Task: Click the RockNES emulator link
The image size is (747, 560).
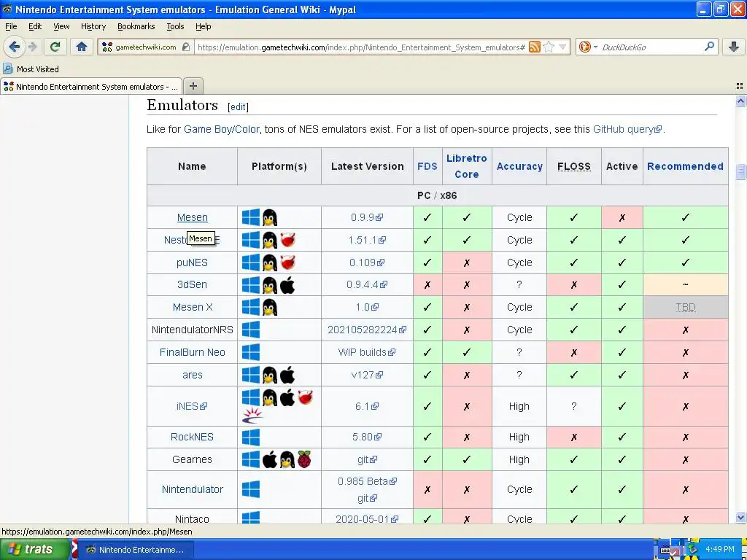Action: pos(192,437)
